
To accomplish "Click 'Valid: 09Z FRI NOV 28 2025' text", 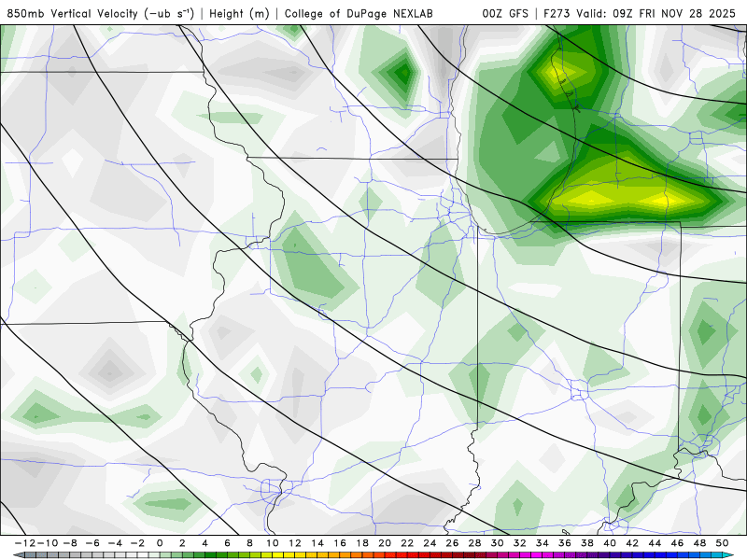I will click(656, 13).
